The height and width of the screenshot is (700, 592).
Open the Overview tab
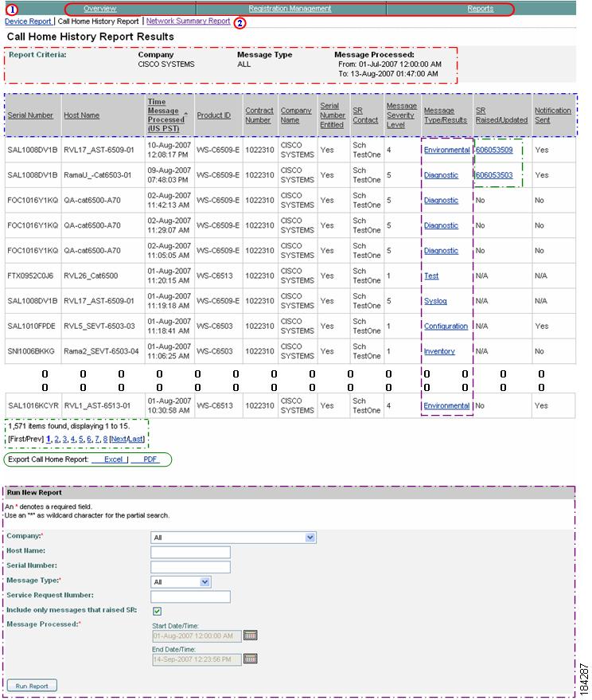click(100, 9)
